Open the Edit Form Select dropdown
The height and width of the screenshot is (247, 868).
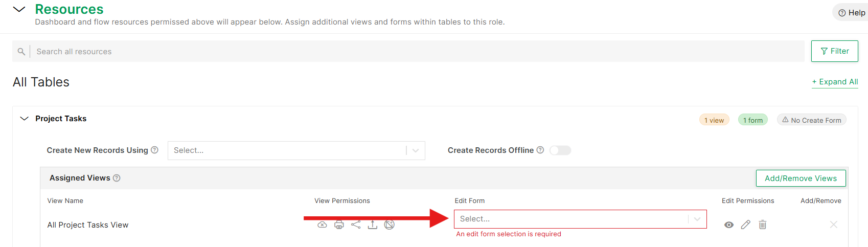pos(580,219)
